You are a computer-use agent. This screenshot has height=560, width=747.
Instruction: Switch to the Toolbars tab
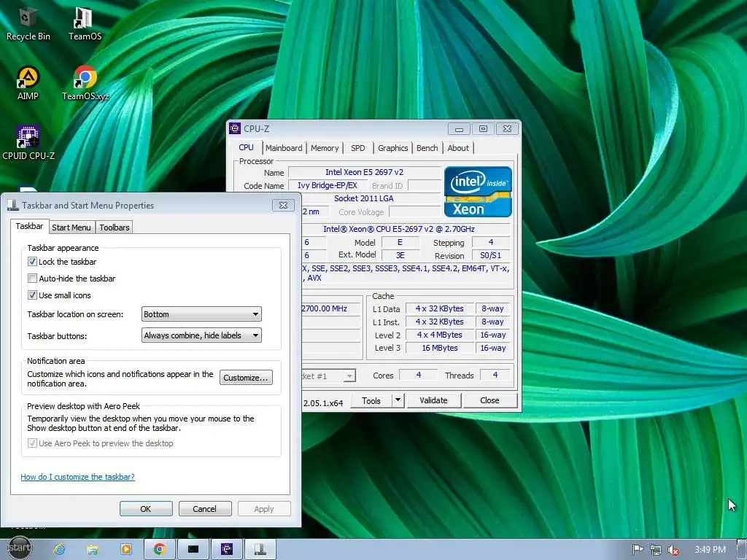coord(115,227)
